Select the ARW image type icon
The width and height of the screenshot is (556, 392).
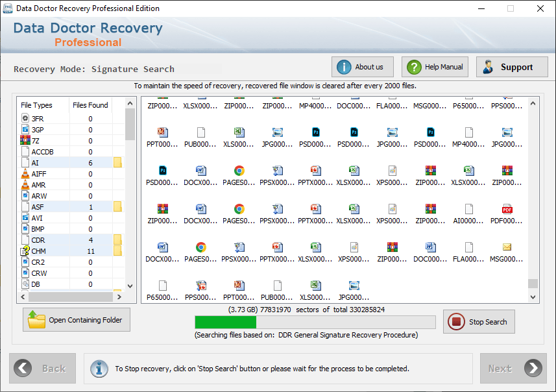(x=25, y=195)
